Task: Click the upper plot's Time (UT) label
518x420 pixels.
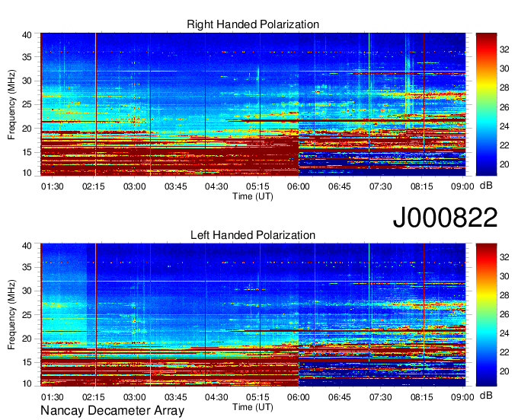Action: 253,196
